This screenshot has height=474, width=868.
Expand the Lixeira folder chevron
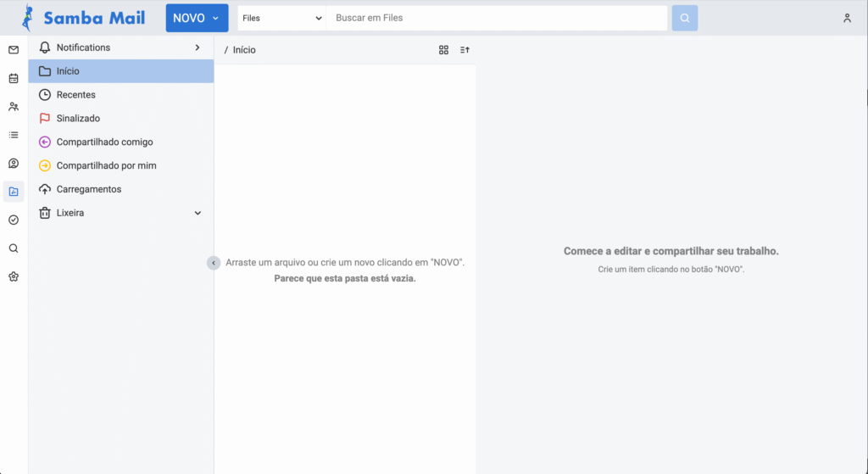click(198, 213)
